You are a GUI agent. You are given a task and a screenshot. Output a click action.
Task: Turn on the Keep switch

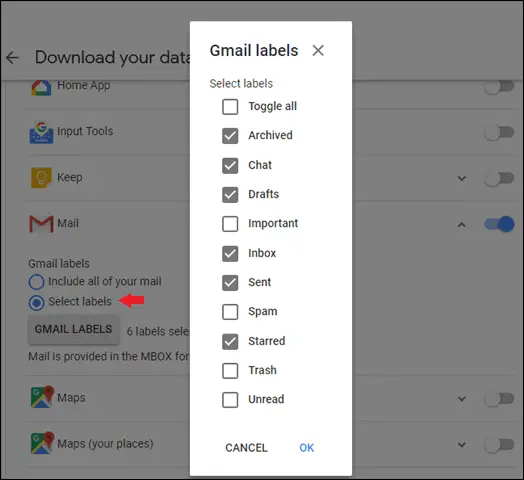tap(499, 178)
